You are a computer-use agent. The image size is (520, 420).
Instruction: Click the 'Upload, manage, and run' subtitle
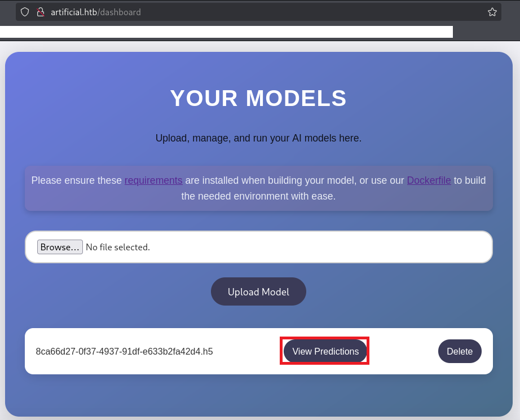click(258, 138)
